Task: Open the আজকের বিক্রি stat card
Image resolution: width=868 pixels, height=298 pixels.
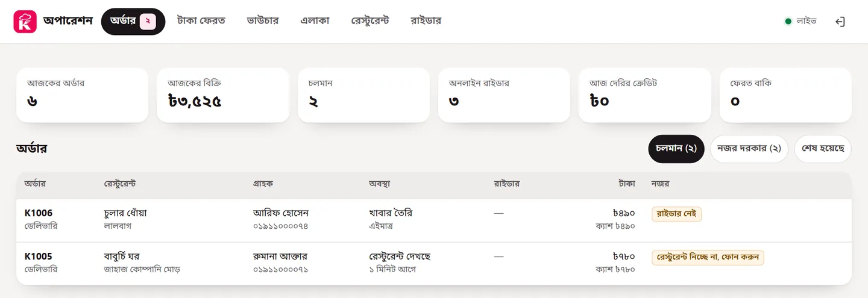Action: pos(223,95)
